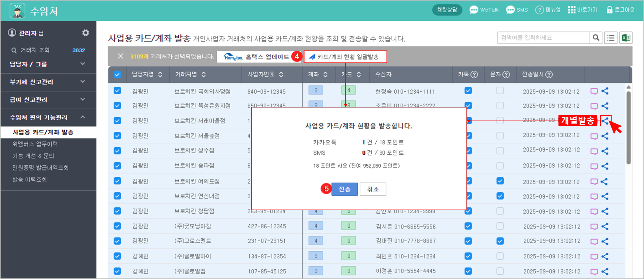Click share icon for 브로치킨 송파점 row

pos(605,166)
